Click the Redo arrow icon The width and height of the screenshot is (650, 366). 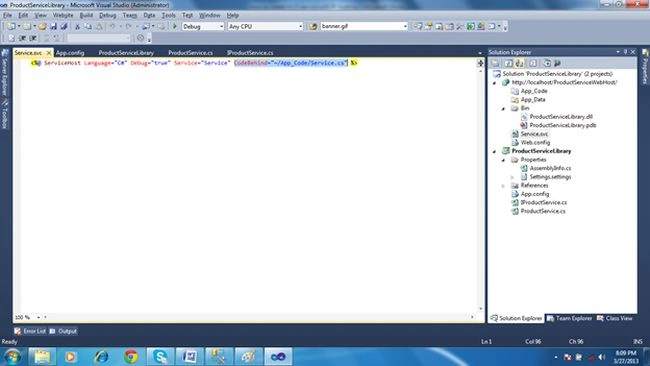coord(129,26)
